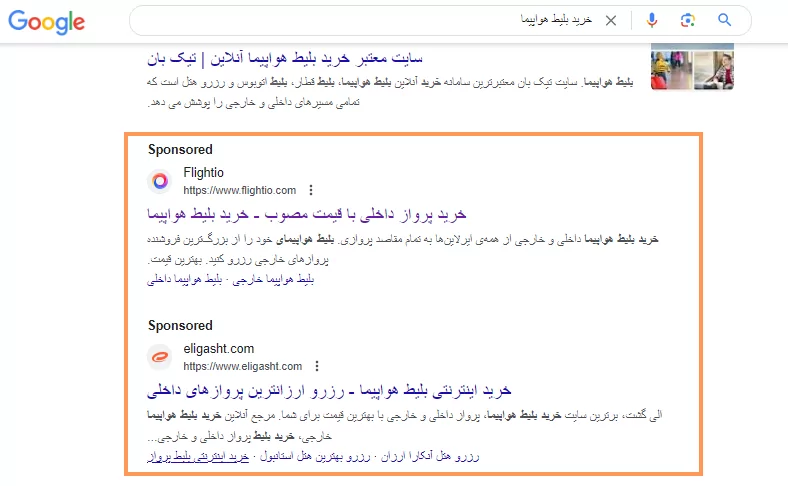Open the three-dot menu beside flightio.com URL
The image size is (788, 486).
[x=311, y=190]
